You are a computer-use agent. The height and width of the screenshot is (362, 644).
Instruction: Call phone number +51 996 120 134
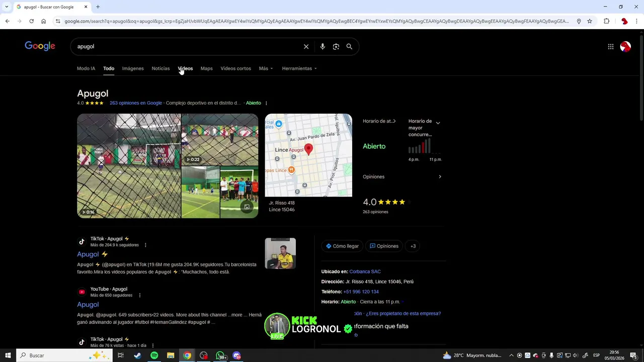pos(361,292)
